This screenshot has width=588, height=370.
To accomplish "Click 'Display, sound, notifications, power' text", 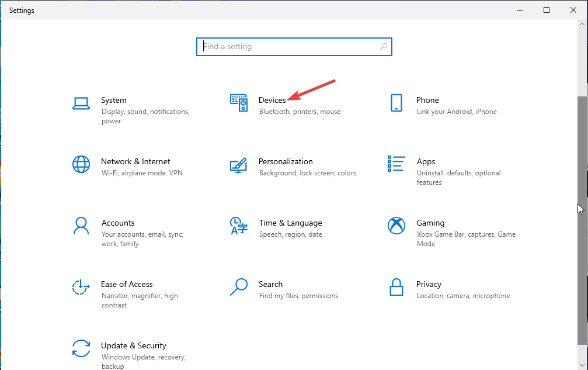I will point(145,116).
